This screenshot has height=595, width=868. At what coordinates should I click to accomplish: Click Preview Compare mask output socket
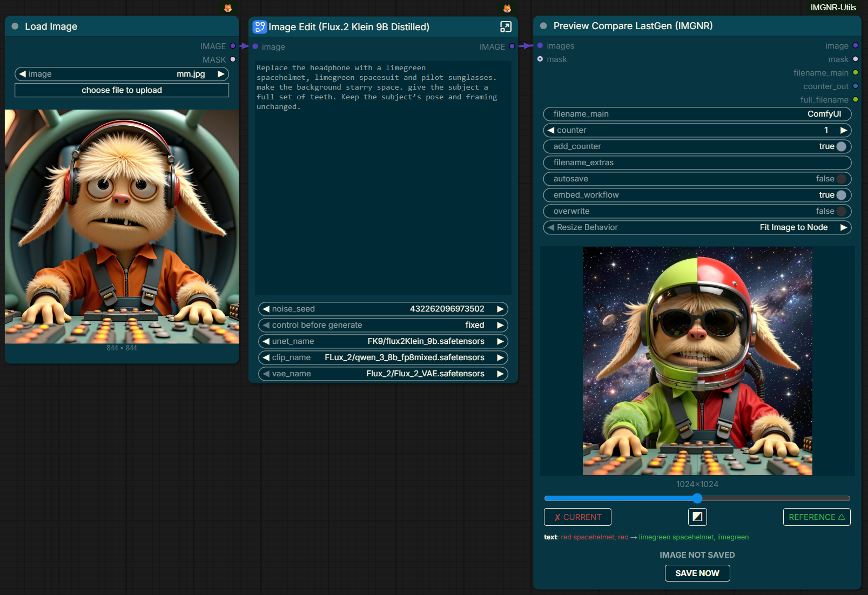click(x=856, y=59)
